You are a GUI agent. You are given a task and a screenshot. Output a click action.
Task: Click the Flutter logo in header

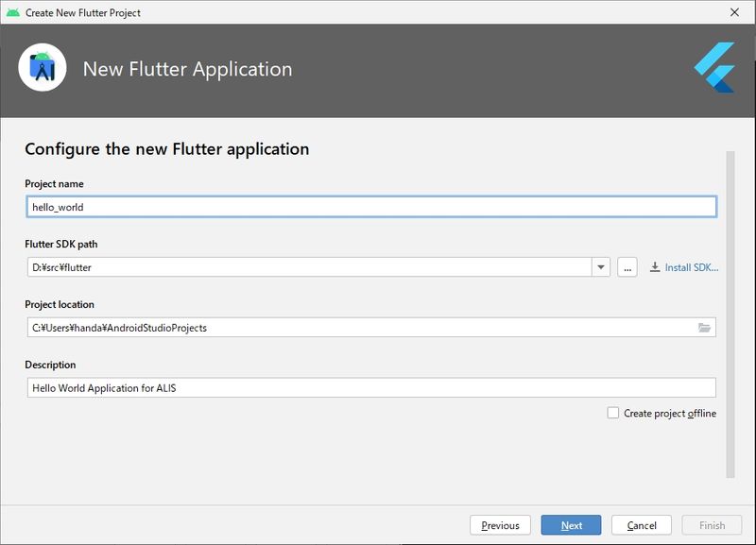(714, 68)
